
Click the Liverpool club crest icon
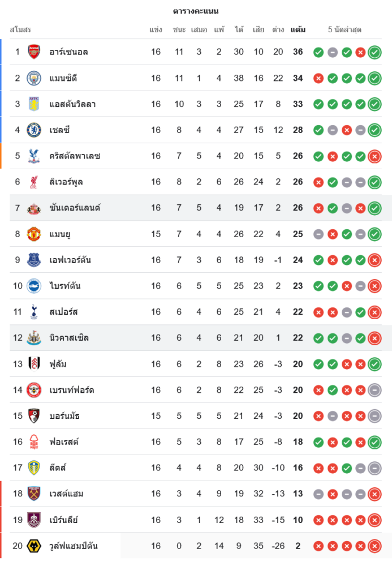click(34, 182)
